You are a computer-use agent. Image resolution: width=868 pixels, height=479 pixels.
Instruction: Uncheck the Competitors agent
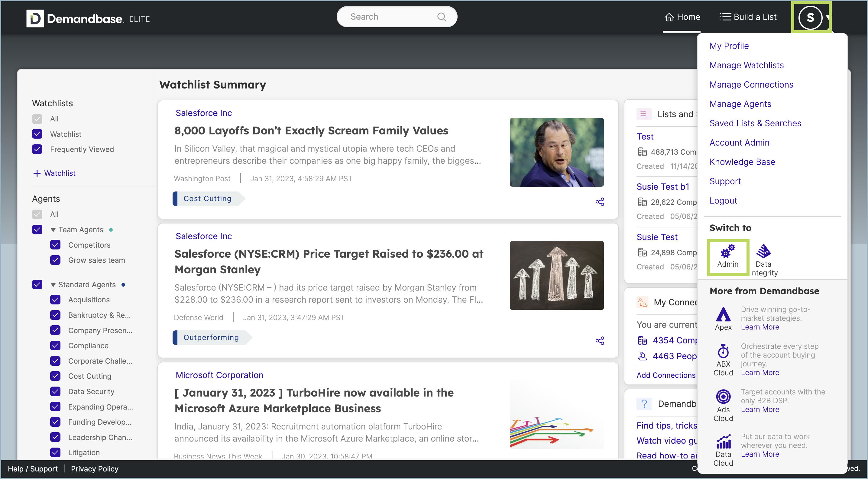[55, 245]
